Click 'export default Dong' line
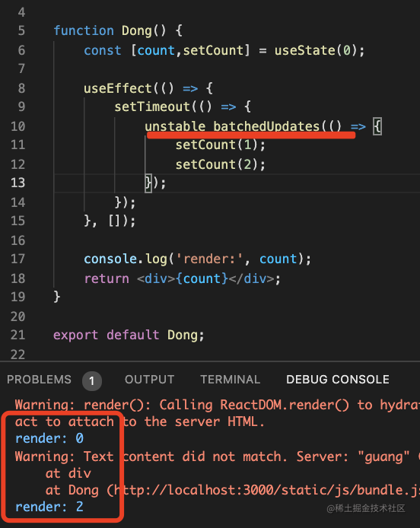The height and width of the screenshot is (528, 420). pos(129,335)
